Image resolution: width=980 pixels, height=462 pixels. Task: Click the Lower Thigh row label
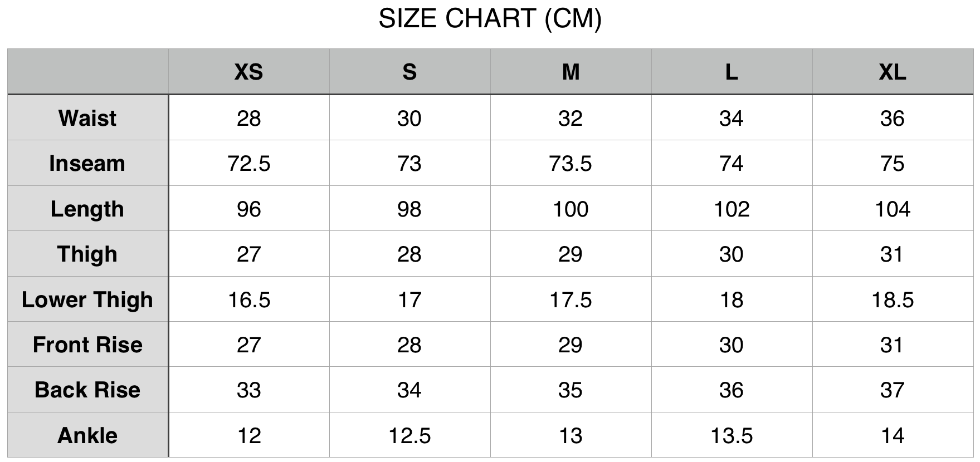[87, 299]
